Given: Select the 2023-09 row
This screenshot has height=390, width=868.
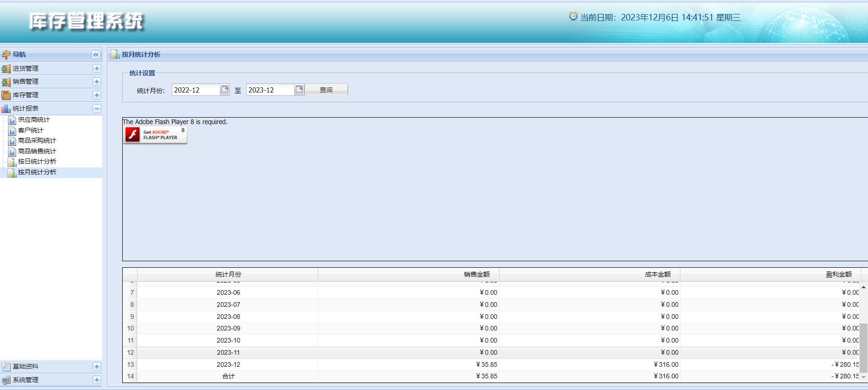Looking at the screenshot, I should point(491,328).
